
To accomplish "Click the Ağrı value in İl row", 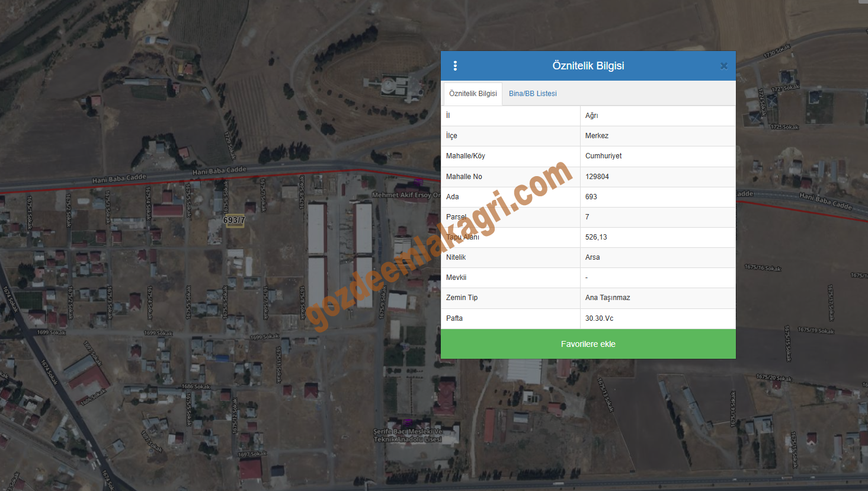I will tap(591, 116).
